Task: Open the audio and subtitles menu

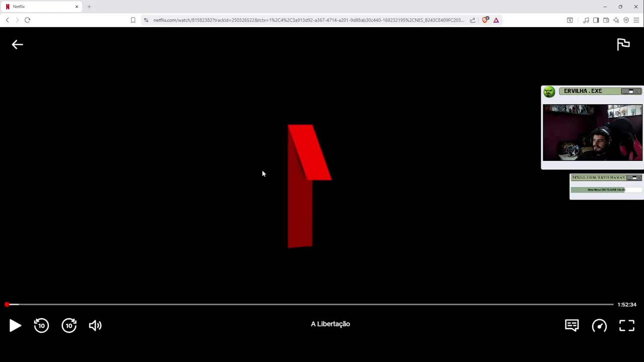Action: coord(572,325)
